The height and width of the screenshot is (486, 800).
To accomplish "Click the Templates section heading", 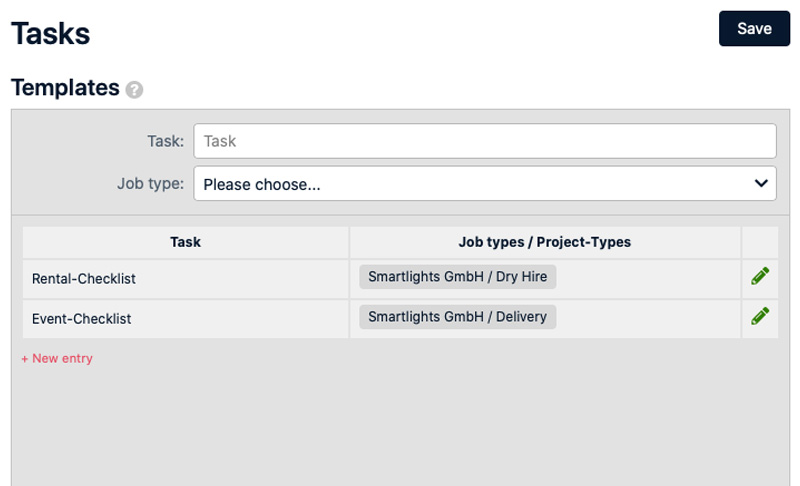I will pyautogui.click(x=65, y=88).
